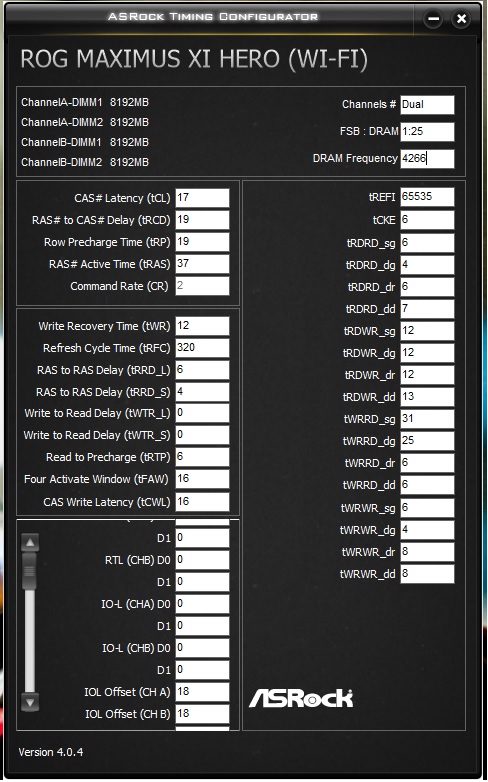Screen dimensions: 488x782
Task: Click the tRDRD_dr field
Action: click(x=427, y=287)
